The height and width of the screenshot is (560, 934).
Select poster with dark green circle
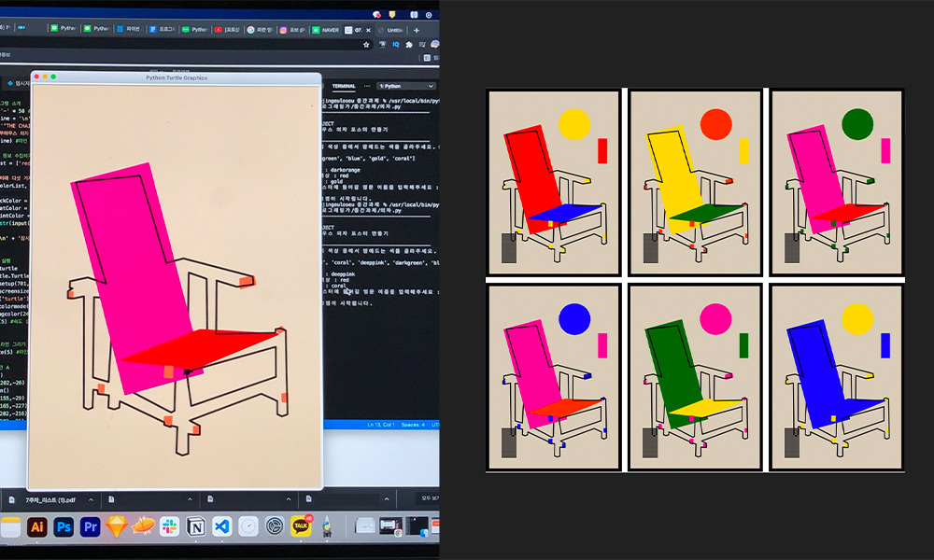(x=836, y=182)
